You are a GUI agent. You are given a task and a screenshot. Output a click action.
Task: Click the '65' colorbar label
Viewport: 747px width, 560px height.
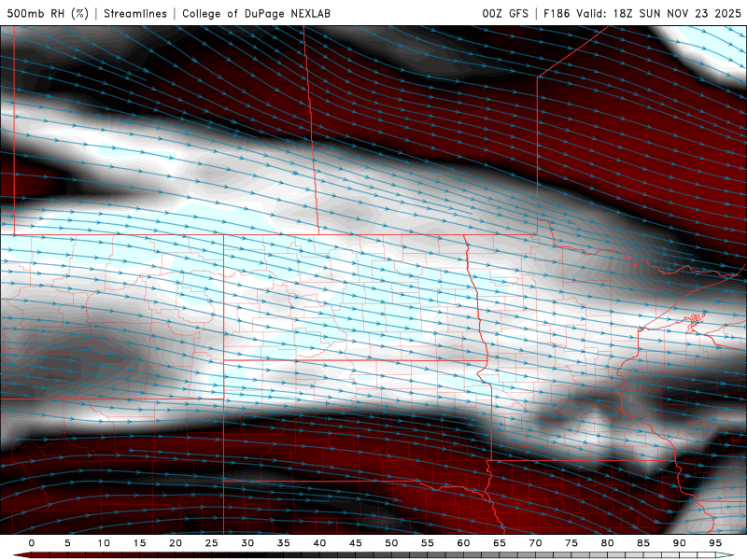pos(500,543)
